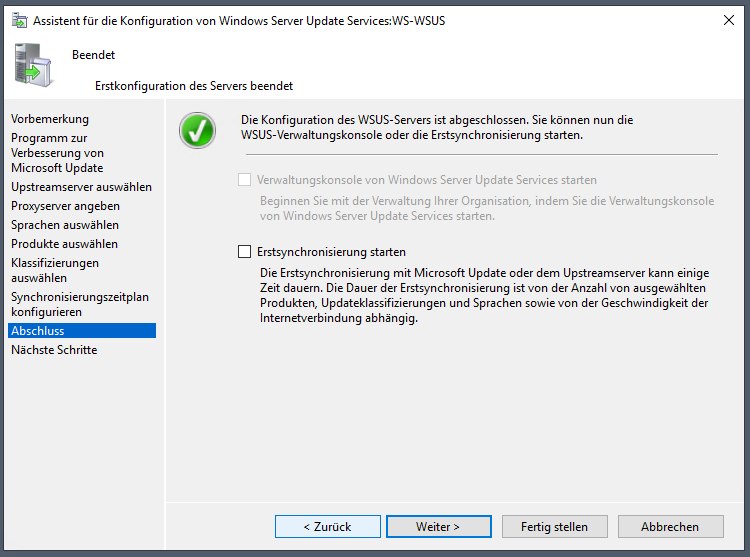Screen dimensions: 750x557
Task: Select the highlighted Abschluss step
Action: [x=82, y=330]
